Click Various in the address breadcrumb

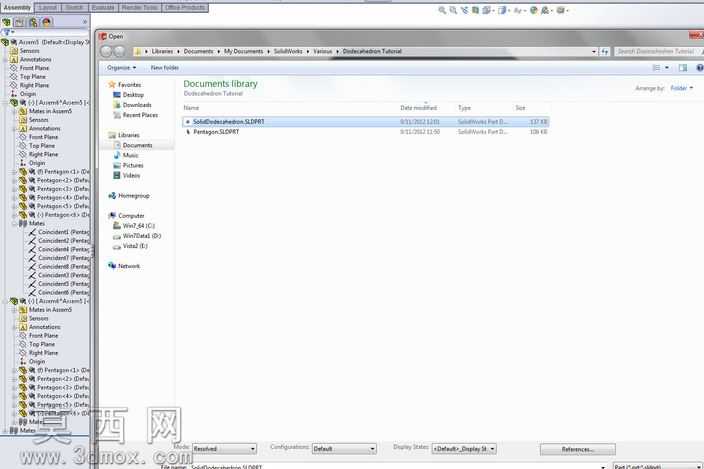coord(322,52)
